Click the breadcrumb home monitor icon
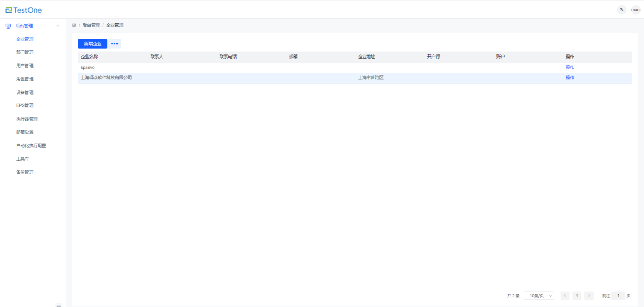This screenshot has height=307, width=644. pos(74,25)
